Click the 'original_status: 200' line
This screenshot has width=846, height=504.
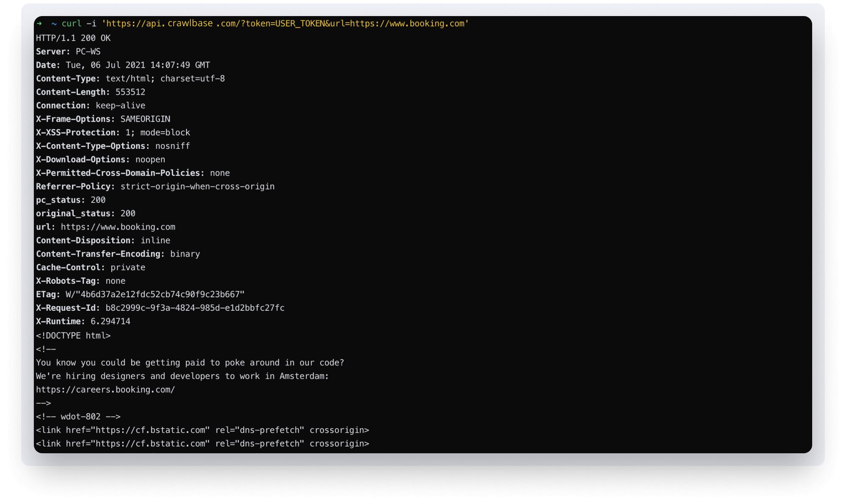click(x=85, y=214)
